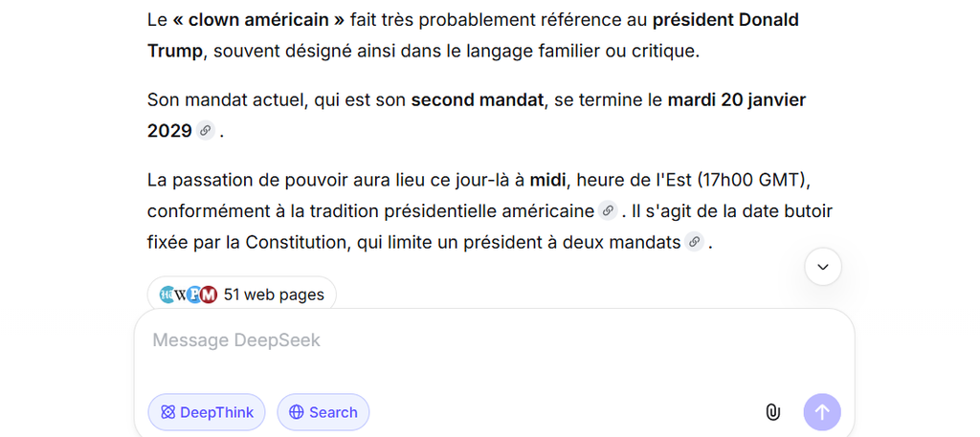
Task: Toggle the DeepThink mode pill
Action: point(207,412)
